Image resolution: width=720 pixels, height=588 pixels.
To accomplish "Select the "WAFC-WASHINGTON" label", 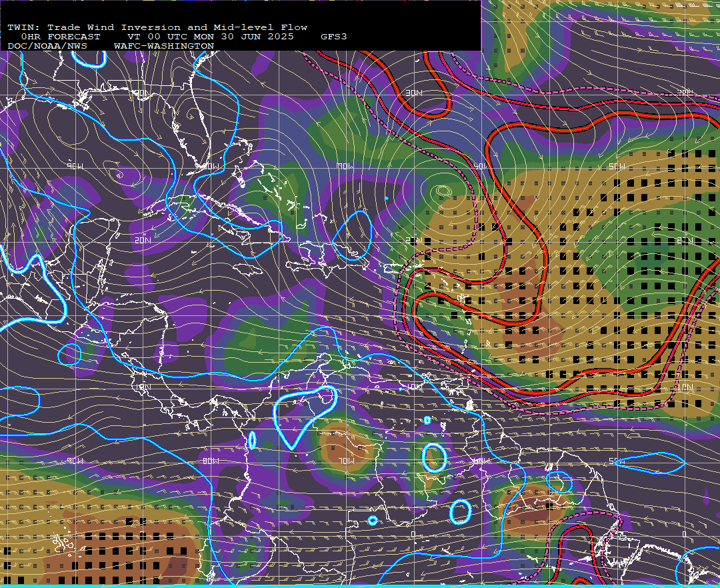I will pyautogui.click(x=164, y=47).
